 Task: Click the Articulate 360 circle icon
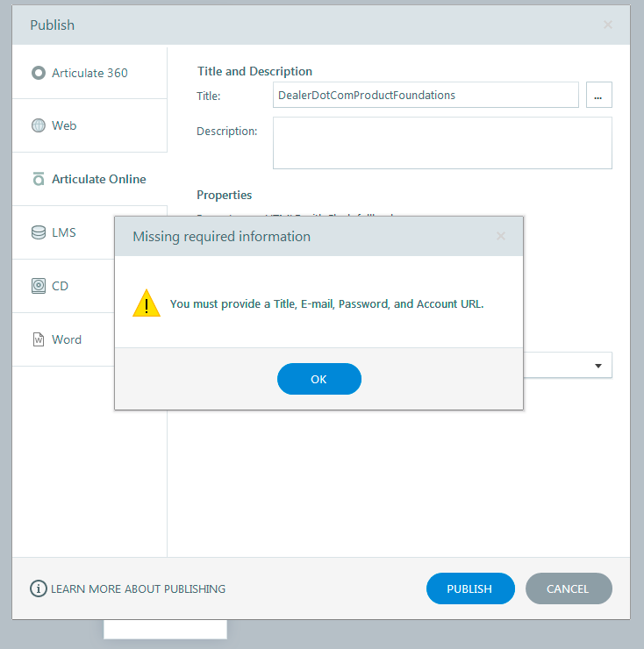pos(38,73)
